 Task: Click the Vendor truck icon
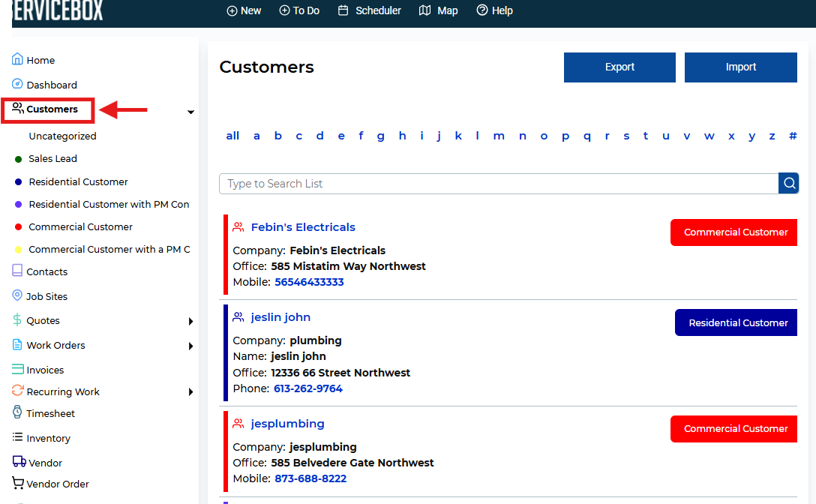pos(19,461)
